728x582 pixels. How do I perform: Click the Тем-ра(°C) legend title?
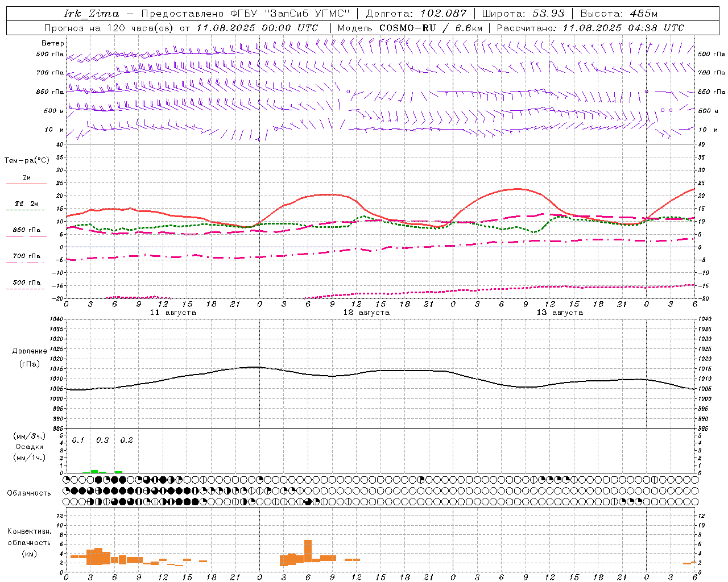(27, 161)
